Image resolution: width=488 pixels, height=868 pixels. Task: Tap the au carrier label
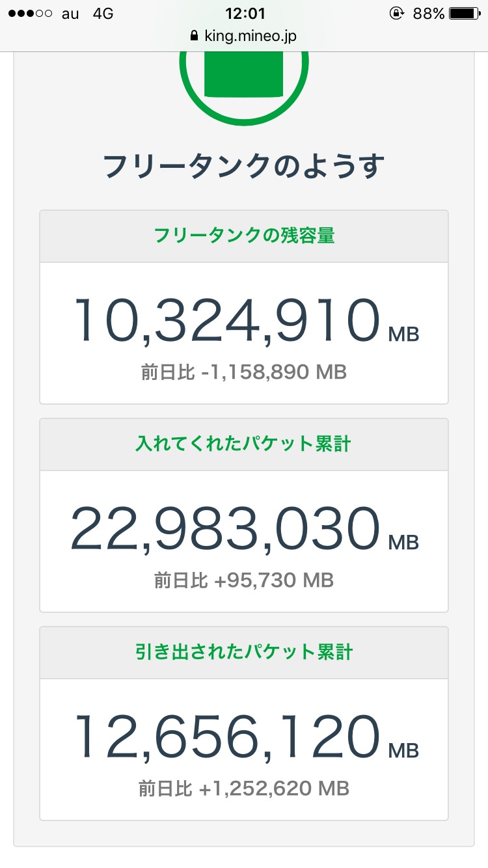pos(70,14)
